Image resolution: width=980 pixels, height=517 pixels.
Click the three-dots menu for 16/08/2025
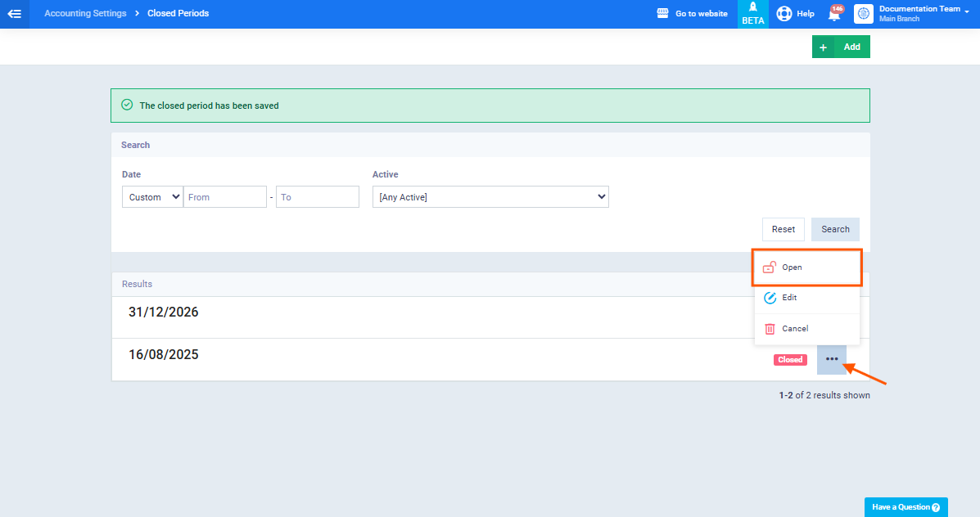coord(831,359)
